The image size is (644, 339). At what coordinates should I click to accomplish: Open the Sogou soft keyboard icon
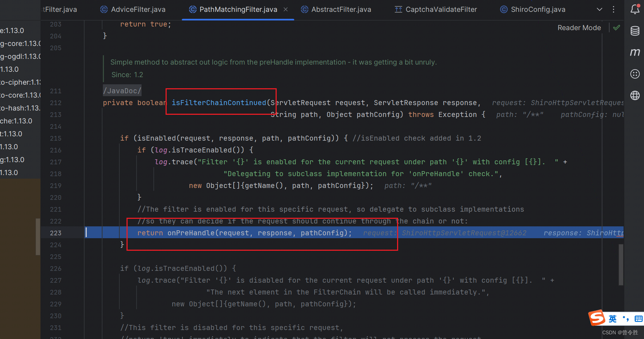pyautogui.click(x=639, y=319)
